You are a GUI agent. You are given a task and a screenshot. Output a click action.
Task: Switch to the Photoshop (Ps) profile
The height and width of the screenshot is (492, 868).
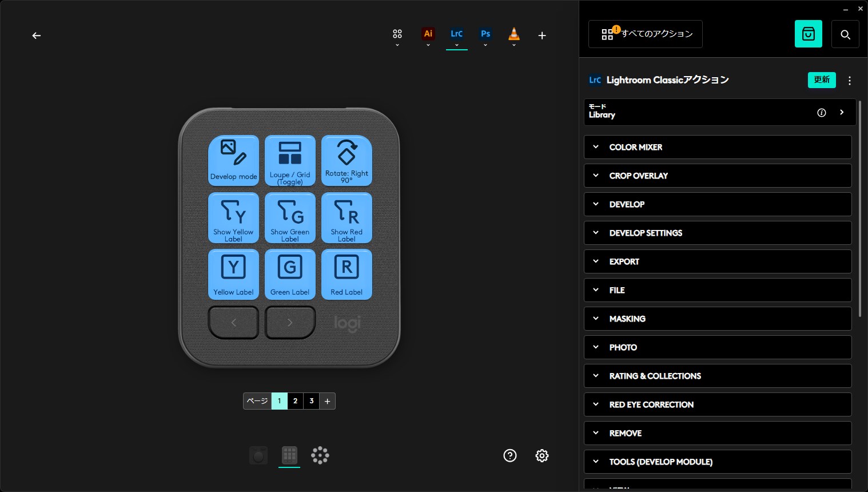[485, 34]
